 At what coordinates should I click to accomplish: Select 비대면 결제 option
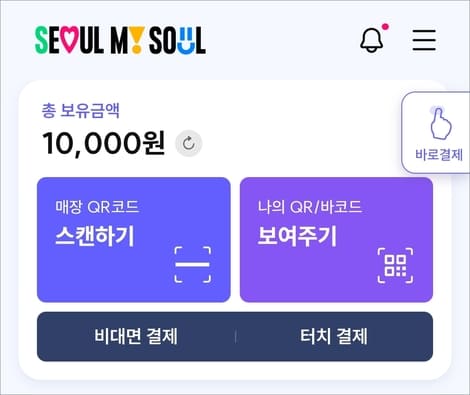[x=136, y=336]
